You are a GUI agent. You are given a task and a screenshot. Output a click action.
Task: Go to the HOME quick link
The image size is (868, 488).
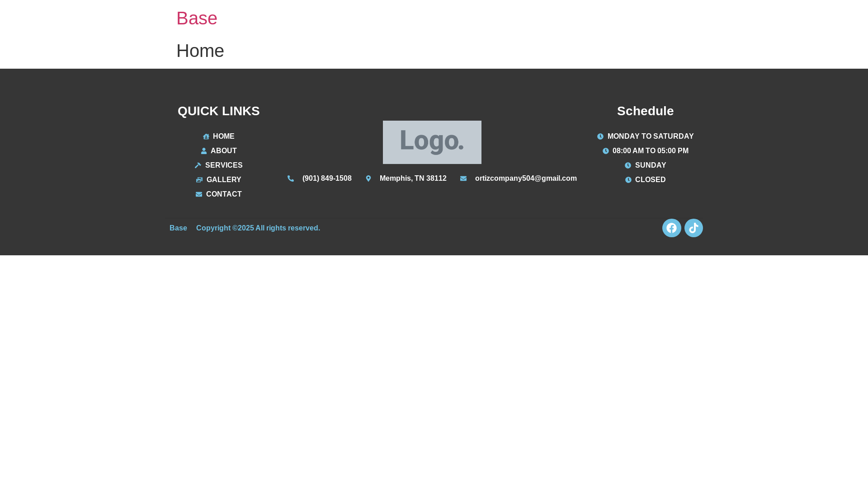click(x=223, y=136)
